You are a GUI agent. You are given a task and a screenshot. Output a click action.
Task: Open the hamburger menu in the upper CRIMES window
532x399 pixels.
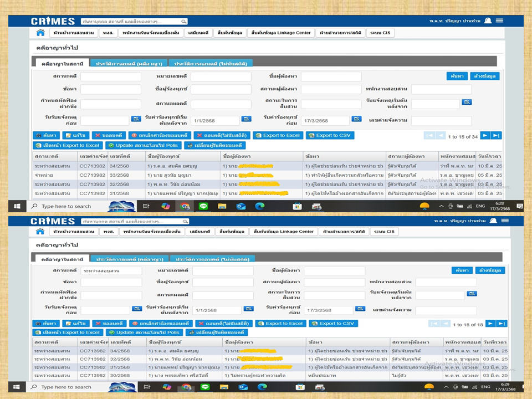tap(500, 21)
